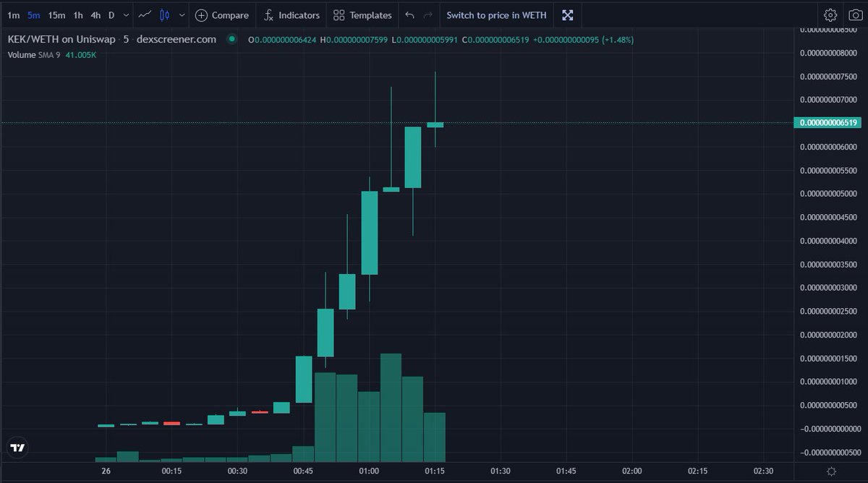This screenshot has height=483, width=868.
Task: Redo the chart action
Action: 428,15
